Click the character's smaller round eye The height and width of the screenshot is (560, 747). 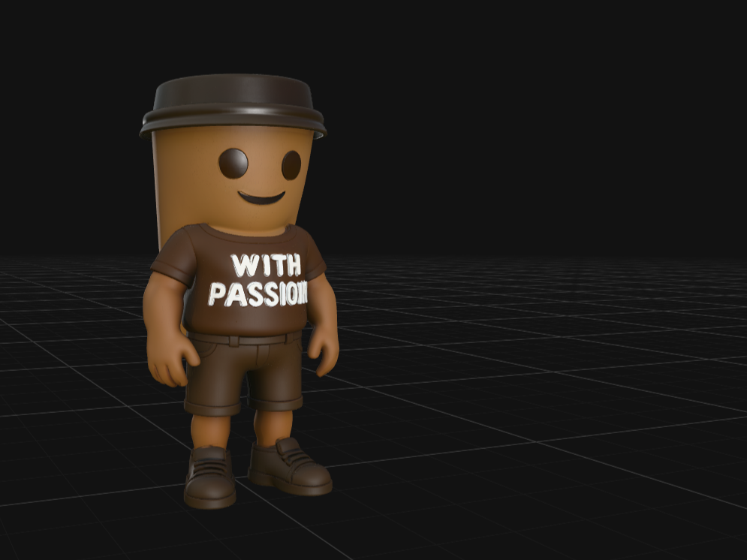pyautogui.click(x=291, y=165)
